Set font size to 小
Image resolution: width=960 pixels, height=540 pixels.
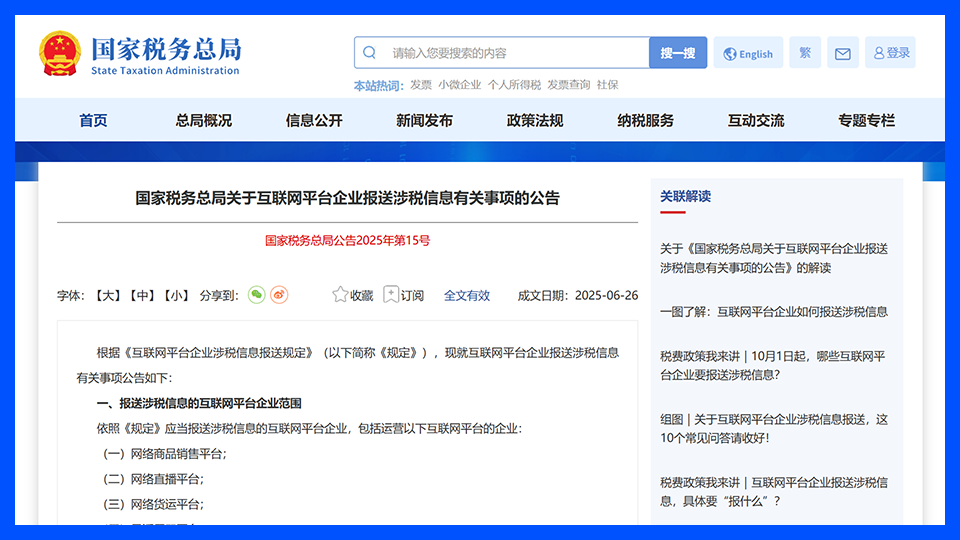coord(176,296)
